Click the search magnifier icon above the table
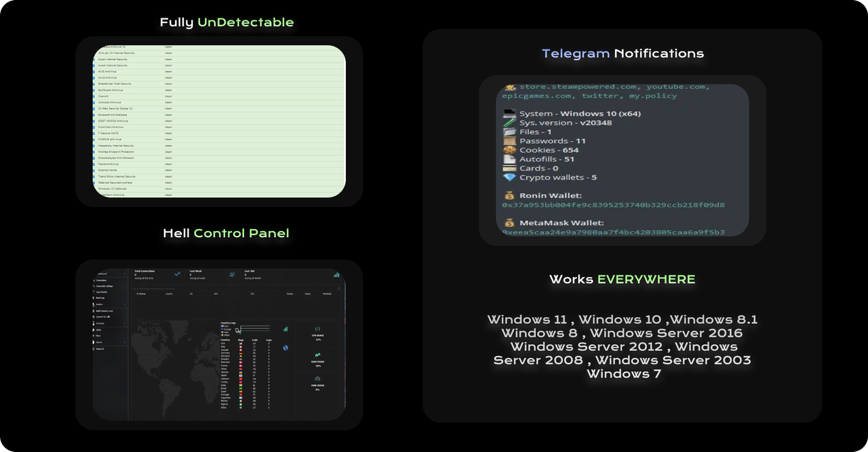The image size is (868, 452). pos(339,288)
